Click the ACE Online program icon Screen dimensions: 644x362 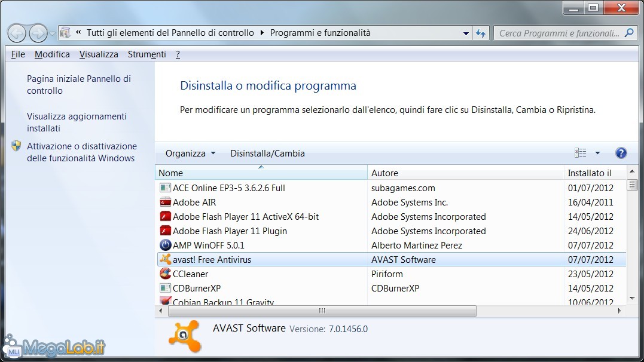(165, 188)
